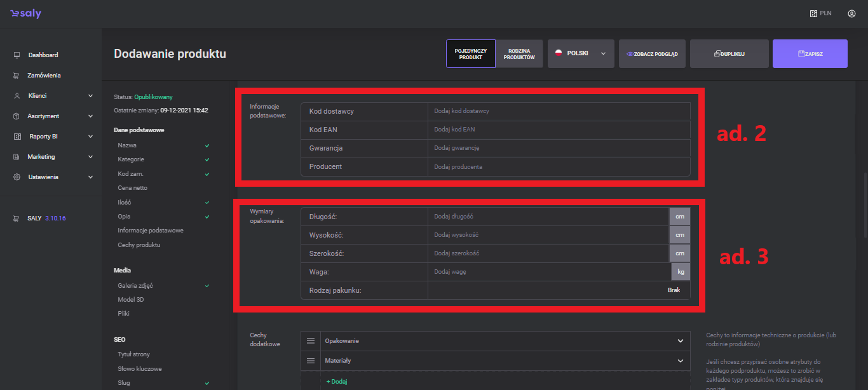This screenshot has width=868, height=390.
Task: Click the Zamówienia cart icon
Action: click(17, 76)
